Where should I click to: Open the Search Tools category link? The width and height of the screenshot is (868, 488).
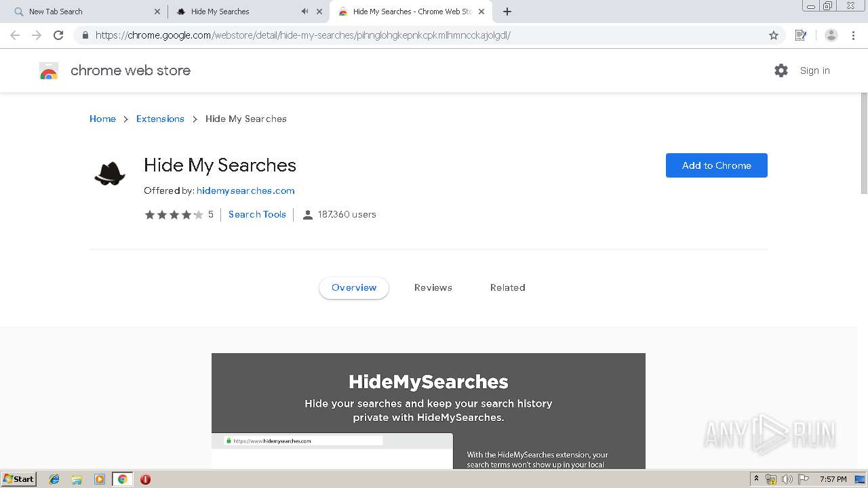pos(257,214)
